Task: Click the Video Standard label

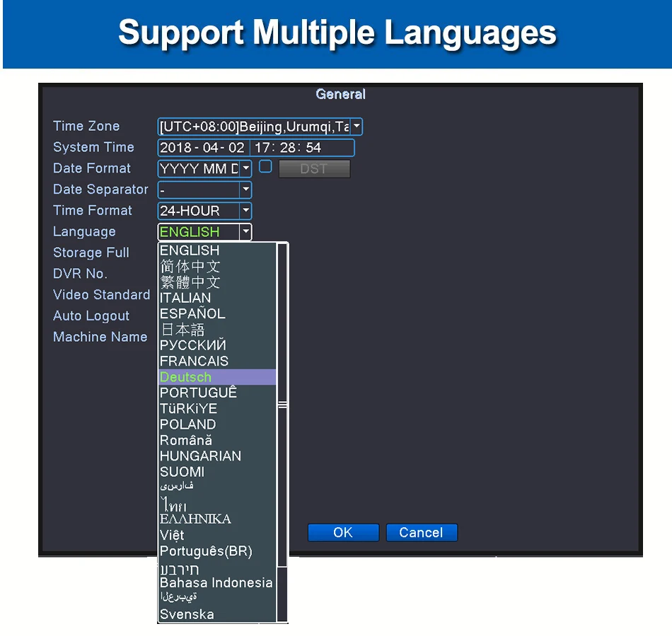Action: pyautogui.click(x=102, y=294)
